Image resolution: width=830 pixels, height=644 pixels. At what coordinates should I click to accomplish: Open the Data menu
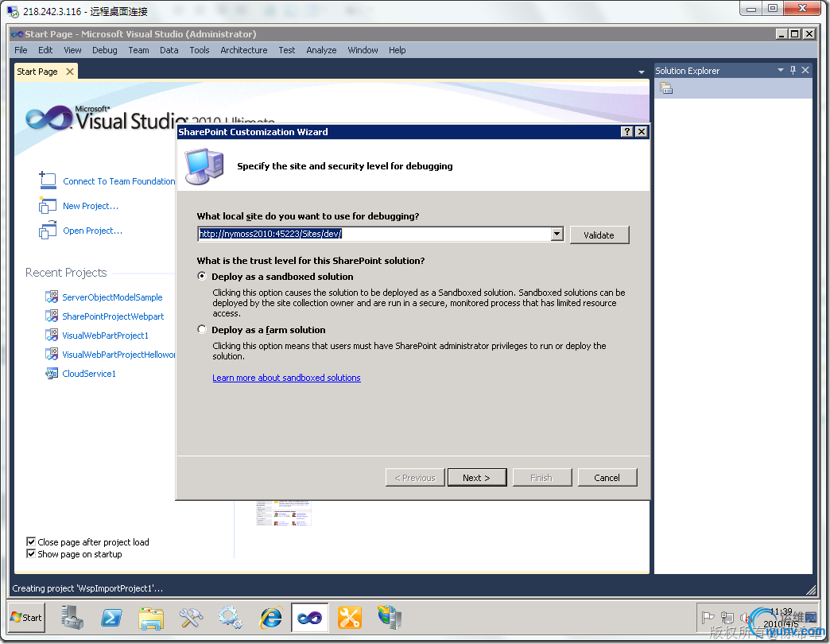pos(169,50)
